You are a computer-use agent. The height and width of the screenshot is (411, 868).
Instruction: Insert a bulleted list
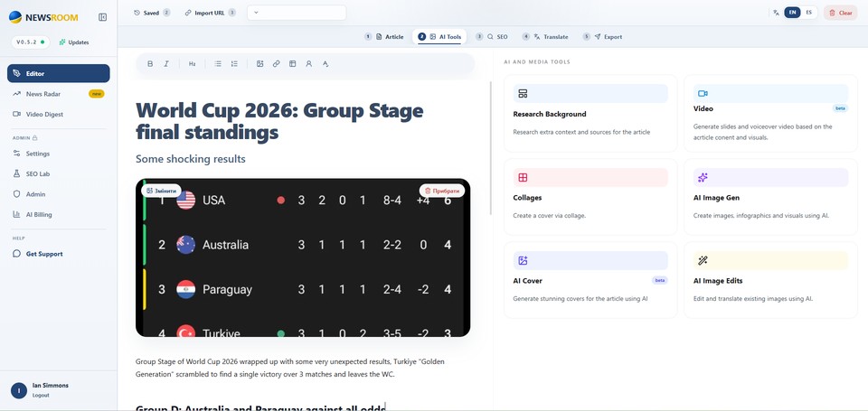[218, 63]
